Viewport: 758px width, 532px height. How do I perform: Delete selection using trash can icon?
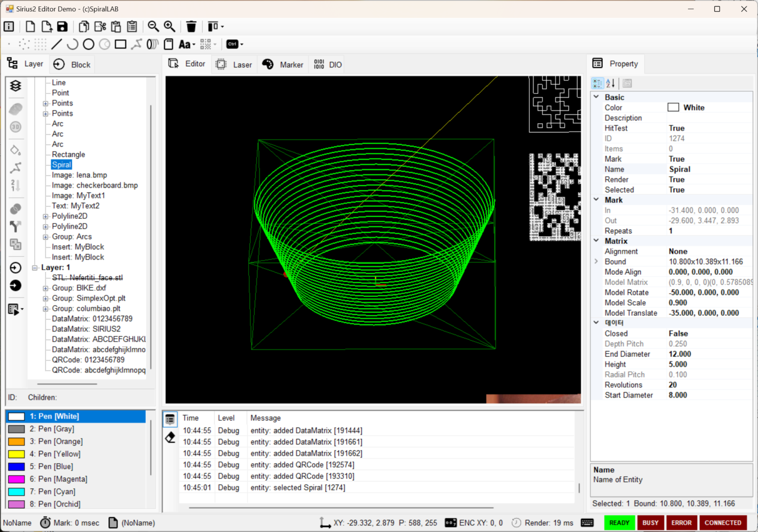tap(191, 27)
